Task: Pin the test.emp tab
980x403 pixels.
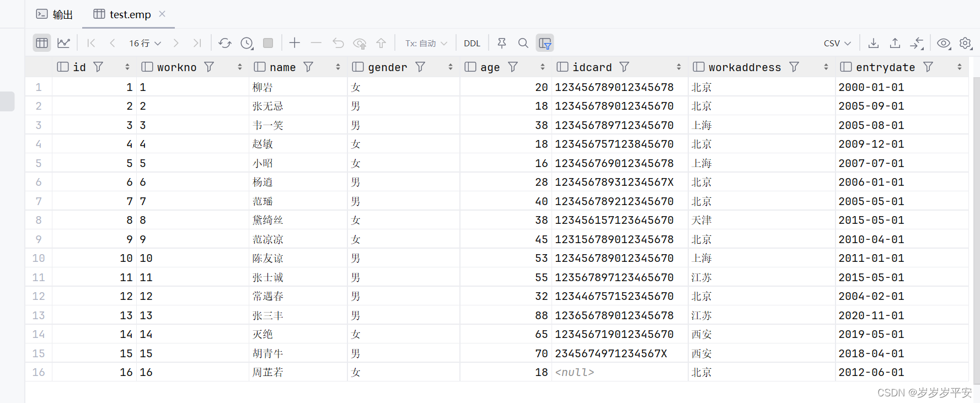Action: pos(502,43)
